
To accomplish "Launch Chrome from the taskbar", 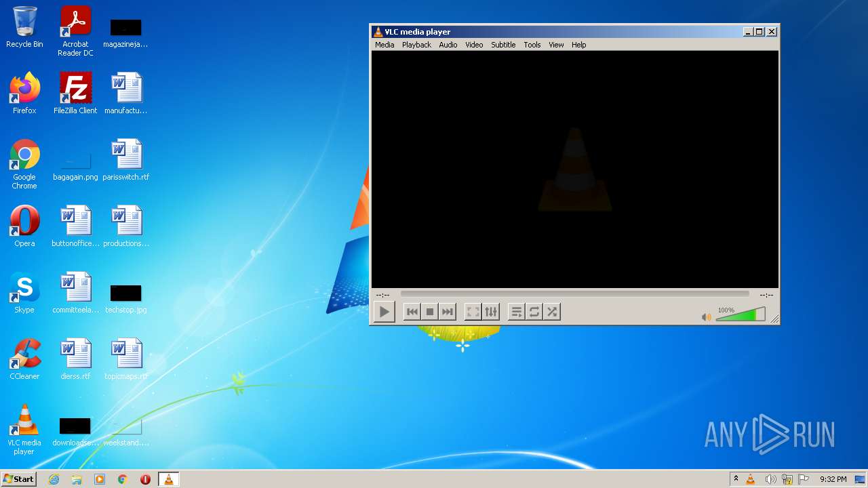I will tap(123, 479).
